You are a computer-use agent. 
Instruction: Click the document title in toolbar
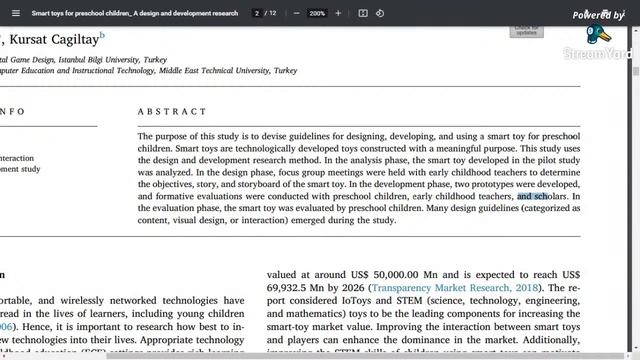[135, 13]
